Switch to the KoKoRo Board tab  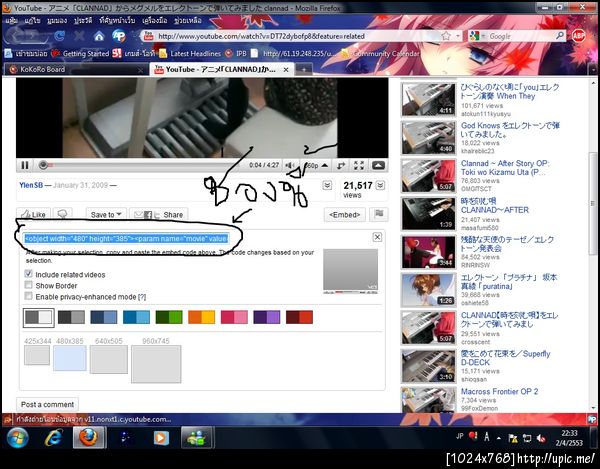[x=77, y=69]
